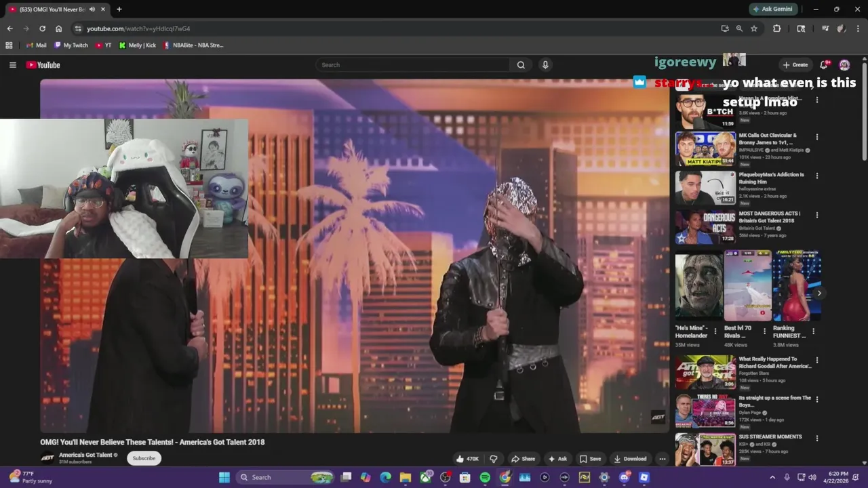Open the YouTube guide hamburger menu
This screenshot has height=488, width=868.
click(12, 65)
